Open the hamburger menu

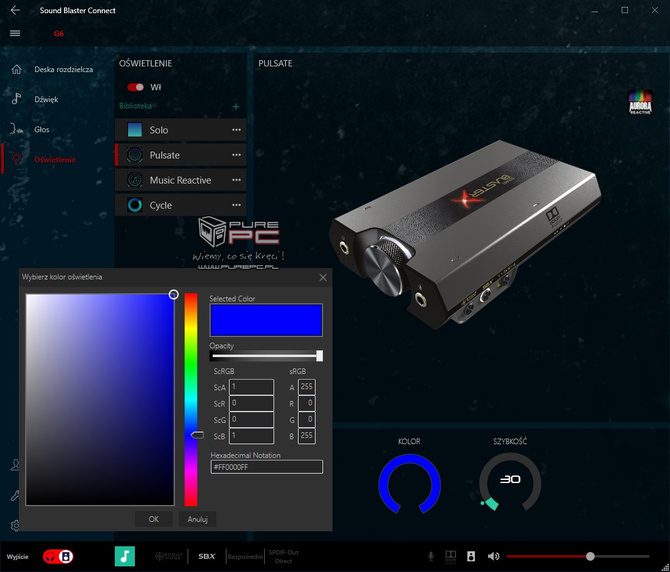pyautogui.click(x=15, y=33)
